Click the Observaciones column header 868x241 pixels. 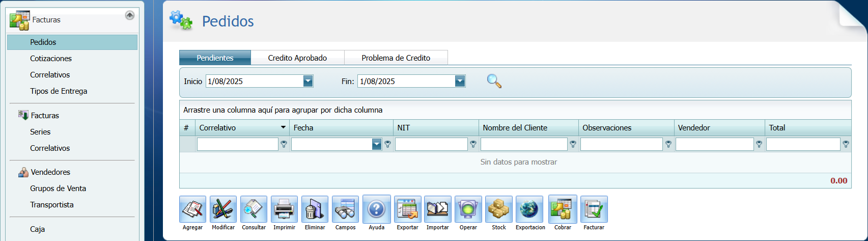pyautogui.click(x=626, y=128)
